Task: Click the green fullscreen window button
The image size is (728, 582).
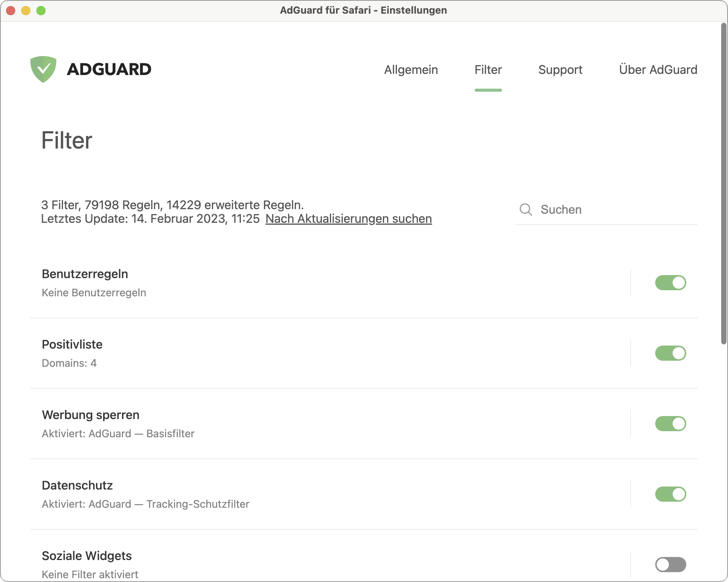Action: pyautogui.click(x=41, y=11)
